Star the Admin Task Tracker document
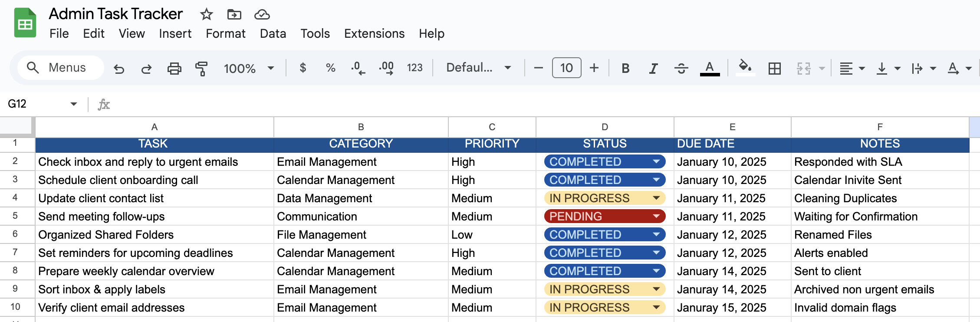Screen dimensions: 980x322 tap(206, 15)
